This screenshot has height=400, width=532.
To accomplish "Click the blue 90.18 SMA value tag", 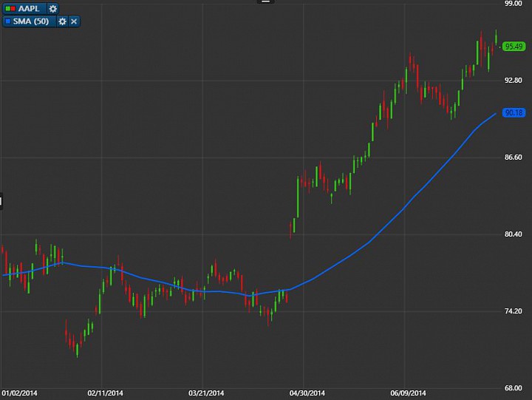I will click(514, 112).
